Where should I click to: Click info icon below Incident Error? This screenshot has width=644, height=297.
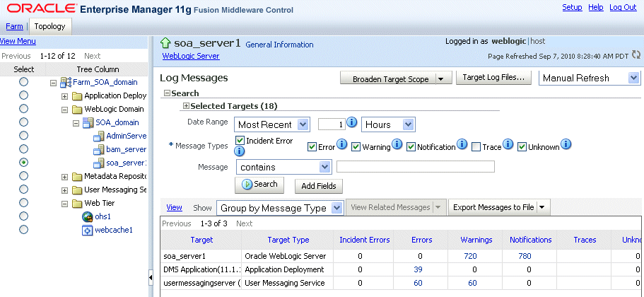[x=240, y=151]
